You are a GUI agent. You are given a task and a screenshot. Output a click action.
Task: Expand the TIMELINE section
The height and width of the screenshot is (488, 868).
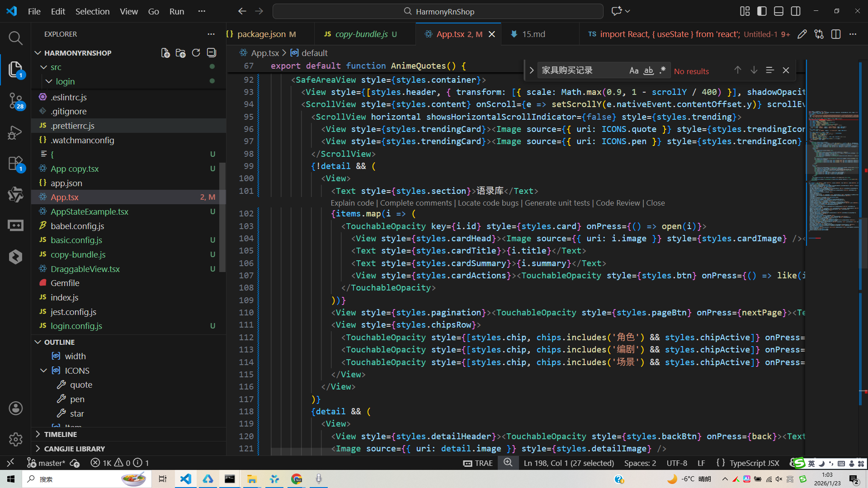60,434
